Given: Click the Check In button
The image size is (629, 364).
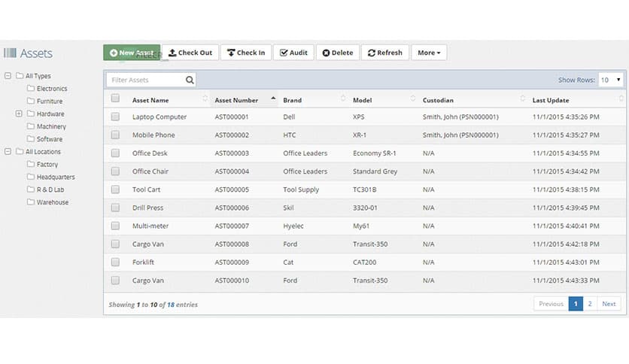Looking at the screenshot, I should tap(246, 53).
